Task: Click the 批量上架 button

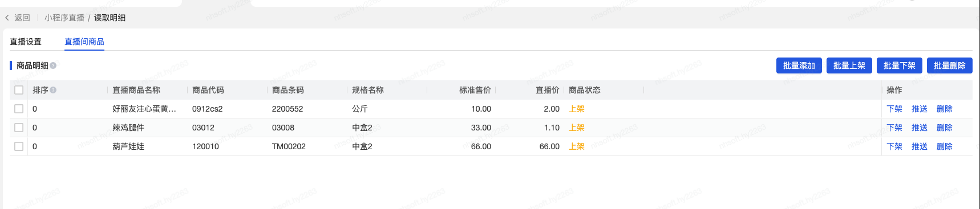Action: tap(849, 65)
